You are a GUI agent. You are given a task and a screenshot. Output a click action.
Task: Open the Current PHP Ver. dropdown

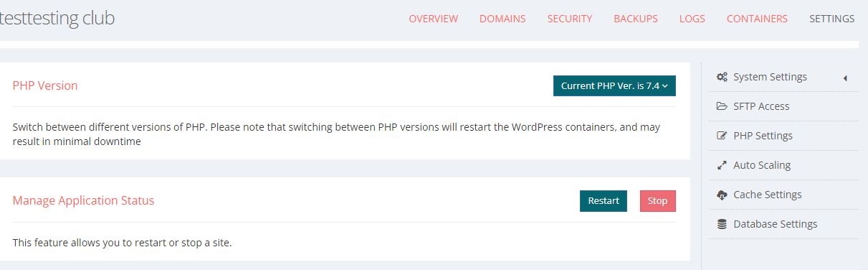click(614, 85)
